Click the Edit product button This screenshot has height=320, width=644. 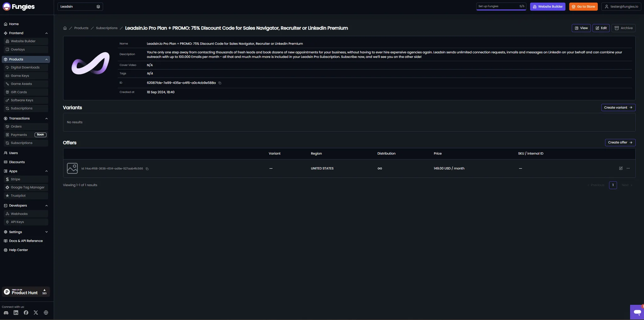point(601,28)
